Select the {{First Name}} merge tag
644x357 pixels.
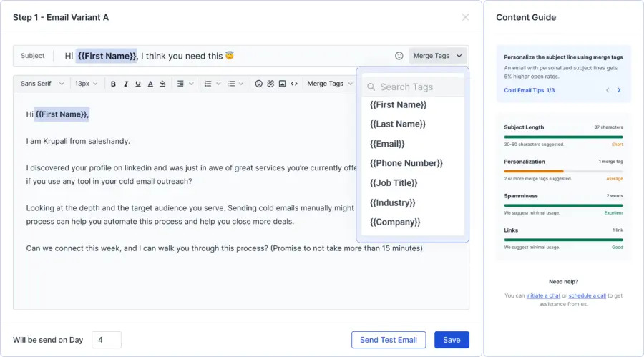click(398, 104)
